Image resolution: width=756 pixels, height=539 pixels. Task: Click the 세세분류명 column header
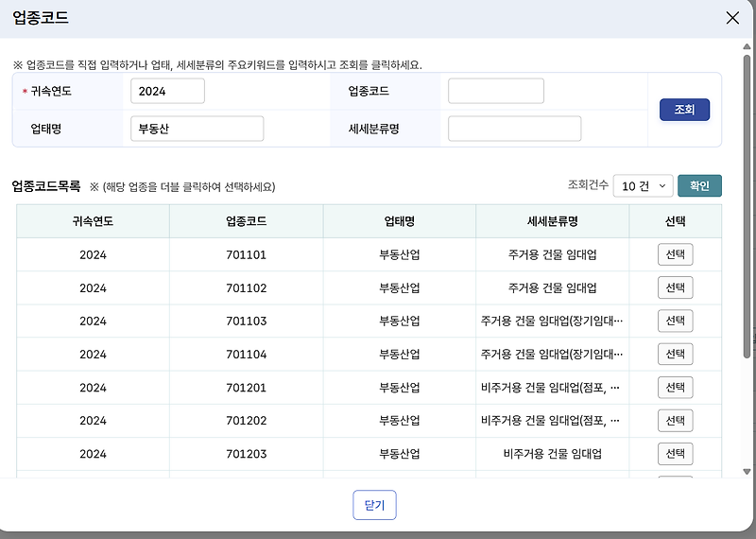(553, 221)
